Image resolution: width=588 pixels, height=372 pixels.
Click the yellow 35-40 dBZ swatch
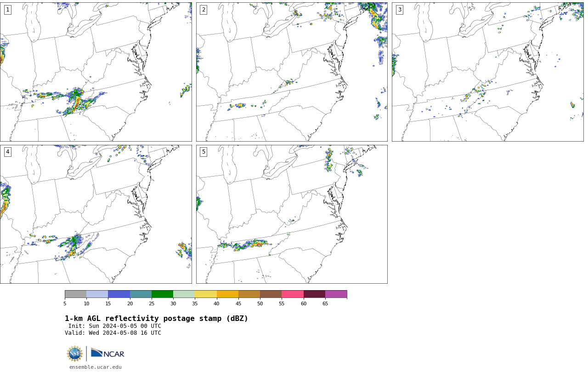206,294
